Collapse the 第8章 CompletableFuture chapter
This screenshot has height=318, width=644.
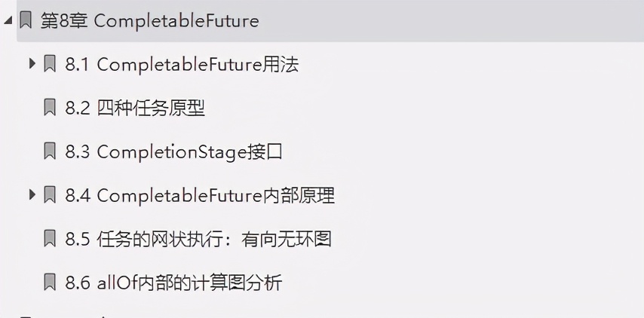point(8,20)
